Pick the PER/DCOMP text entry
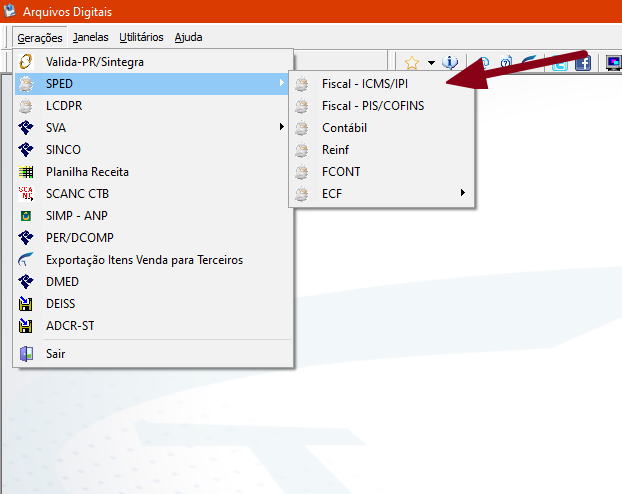 point(80,238)
